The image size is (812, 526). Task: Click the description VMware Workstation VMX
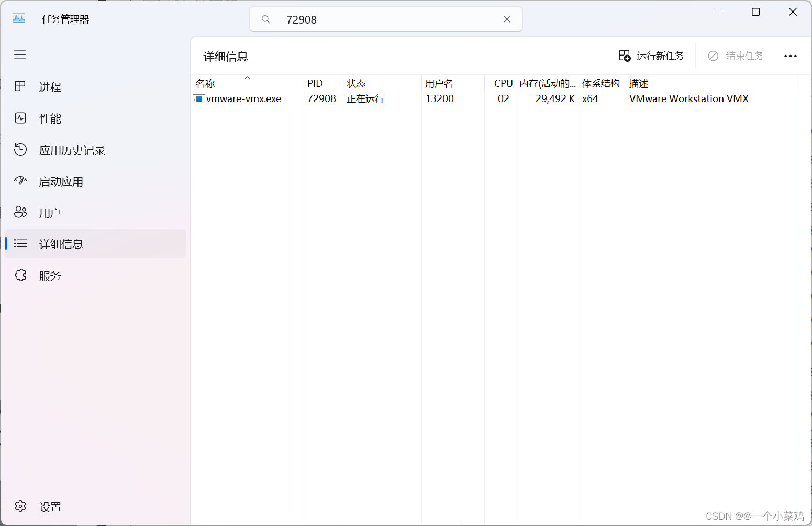coord(689,98)
